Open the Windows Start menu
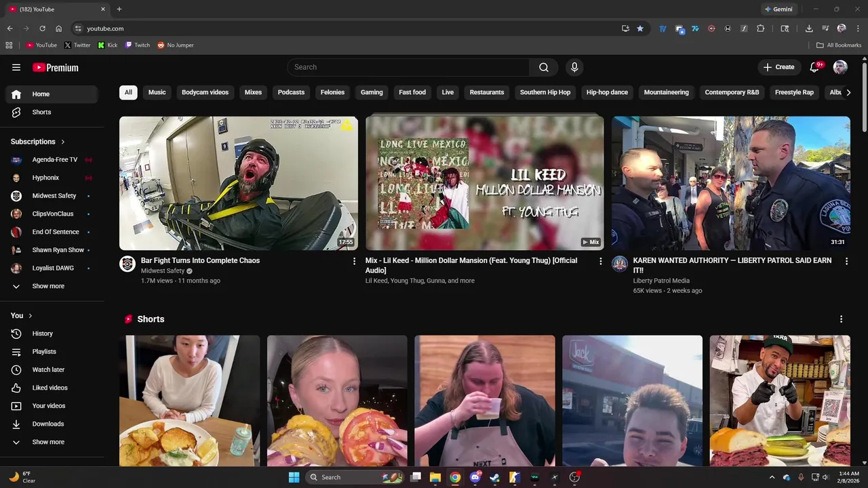Image resolution: width=868 pixels, height=488 pixels. 294,477
